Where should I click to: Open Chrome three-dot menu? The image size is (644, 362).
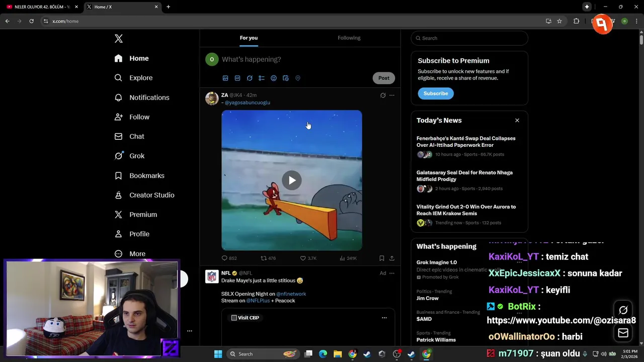tap(636, 21)
